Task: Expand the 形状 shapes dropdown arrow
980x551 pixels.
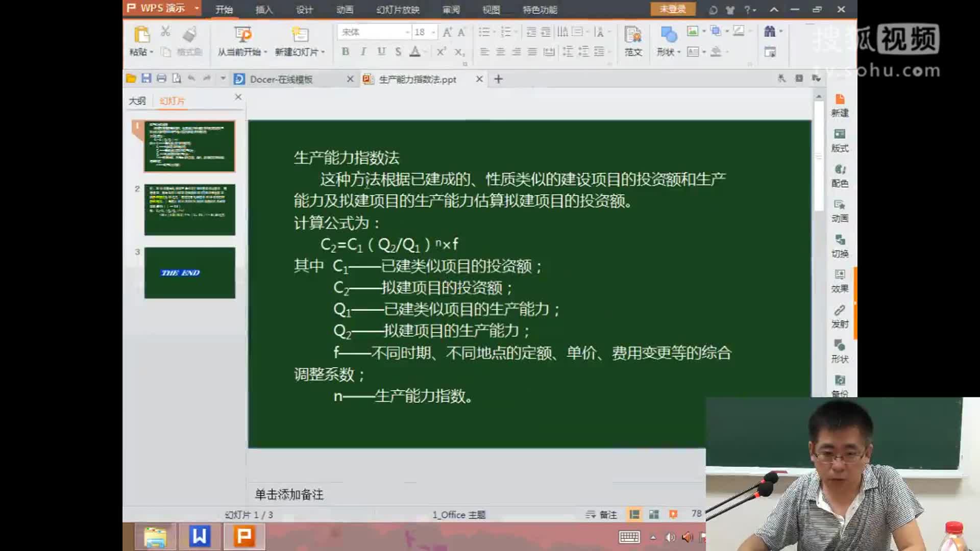Action: (x=679, y=52)
